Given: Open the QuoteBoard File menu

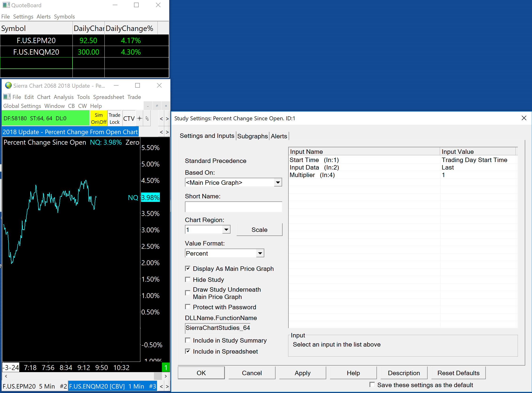Looking at the screenshot, I should [5, 17].
